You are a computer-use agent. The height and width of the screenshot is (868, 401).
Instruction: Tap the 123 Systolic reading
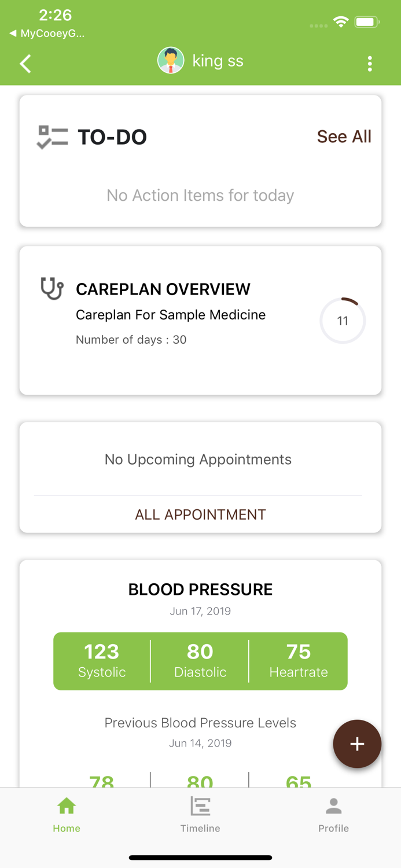tap(102, 661)
